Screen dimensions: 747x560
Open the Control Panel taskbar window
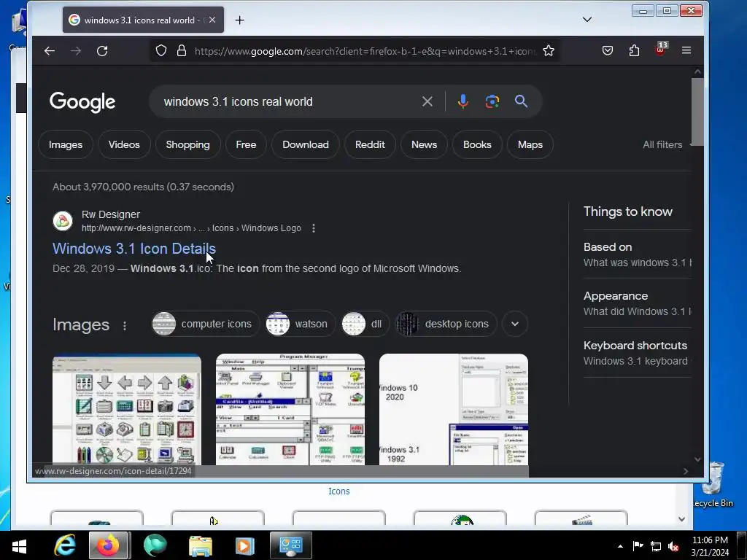tap(290, 545)
